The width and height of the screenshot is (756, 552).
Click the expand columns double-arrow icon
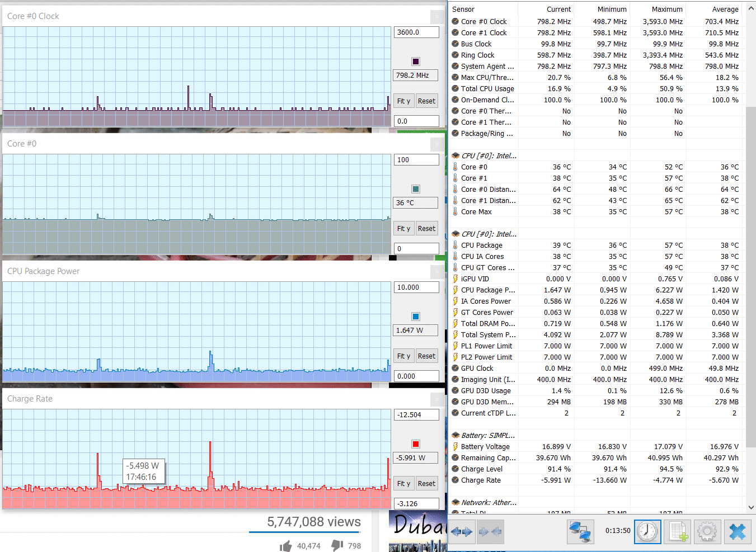(462, 532)
